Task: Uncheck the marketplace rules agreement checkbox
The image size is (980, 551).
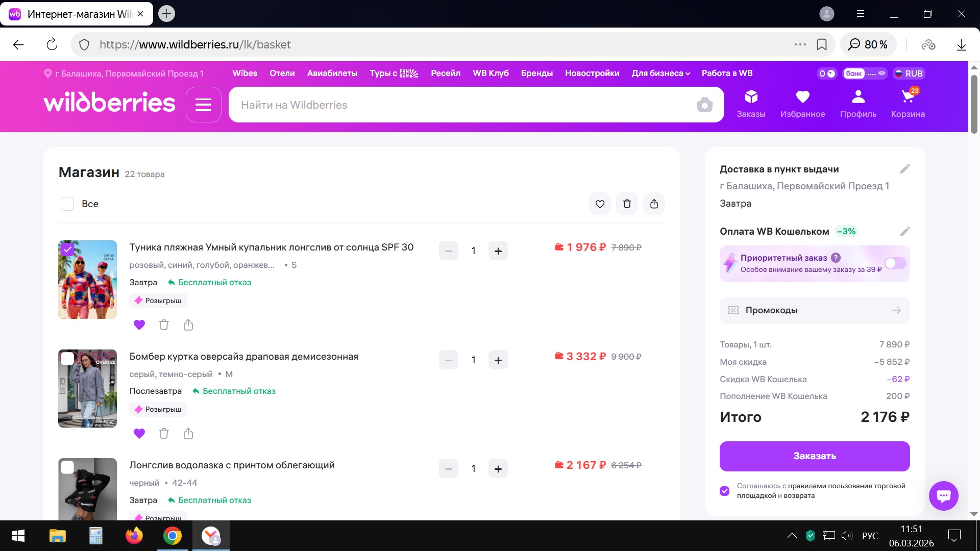Action: click(x=724, y=491)
